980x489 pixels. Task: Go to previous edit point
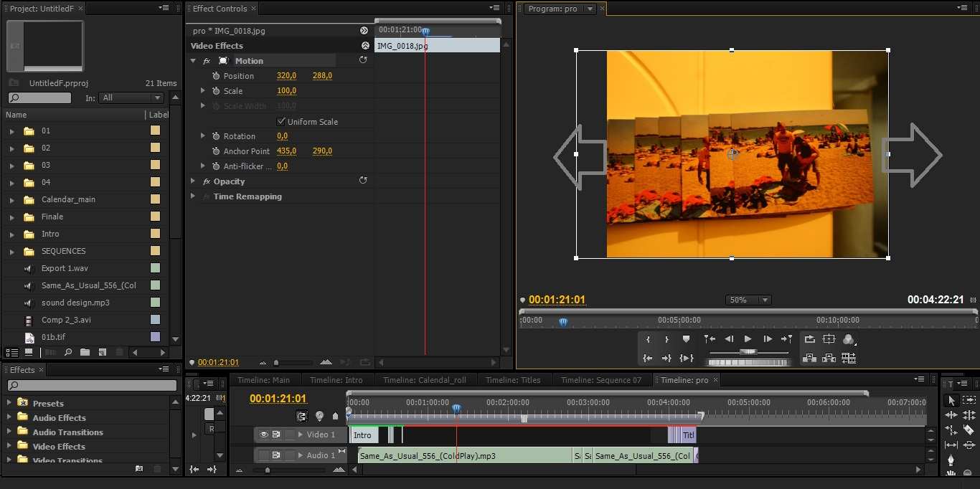(x=710, y=339)
